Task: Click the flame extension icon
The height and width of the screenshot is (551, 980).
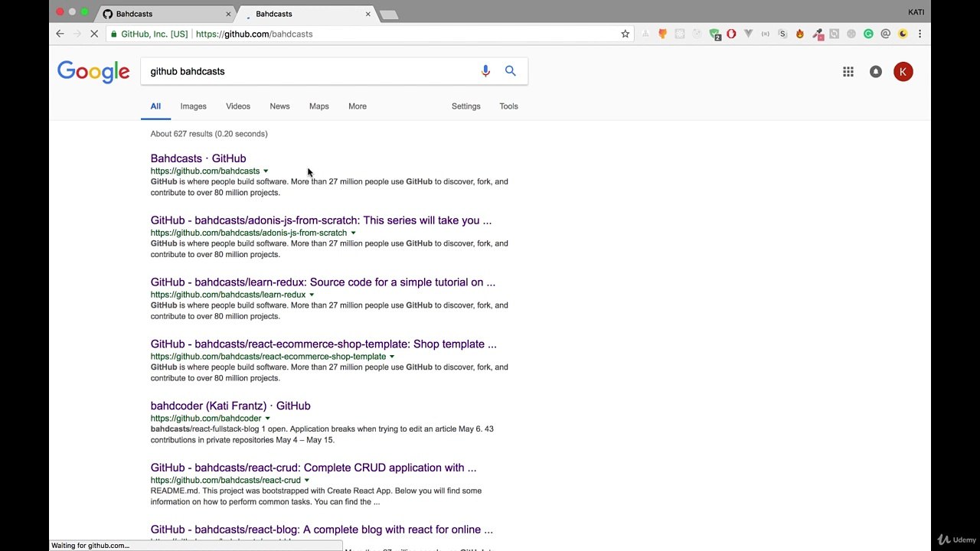Action: (800, 34)
